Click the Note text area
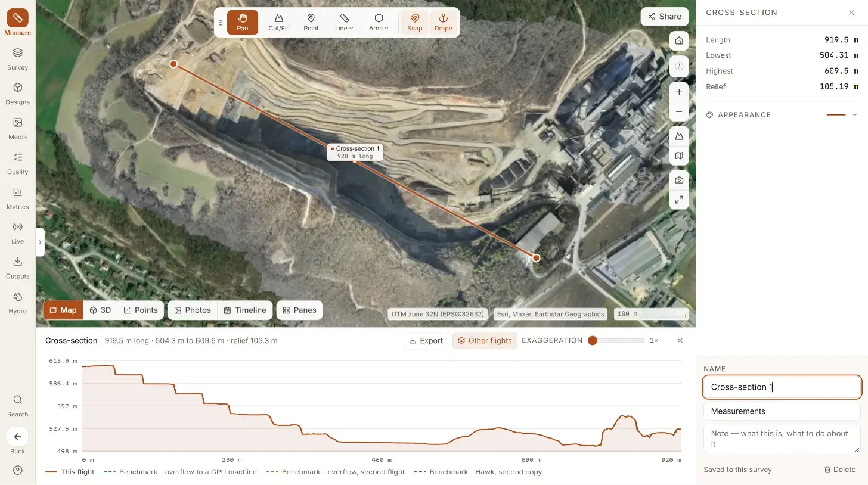This screenshot has height=485, width=868. pos(782,439)
